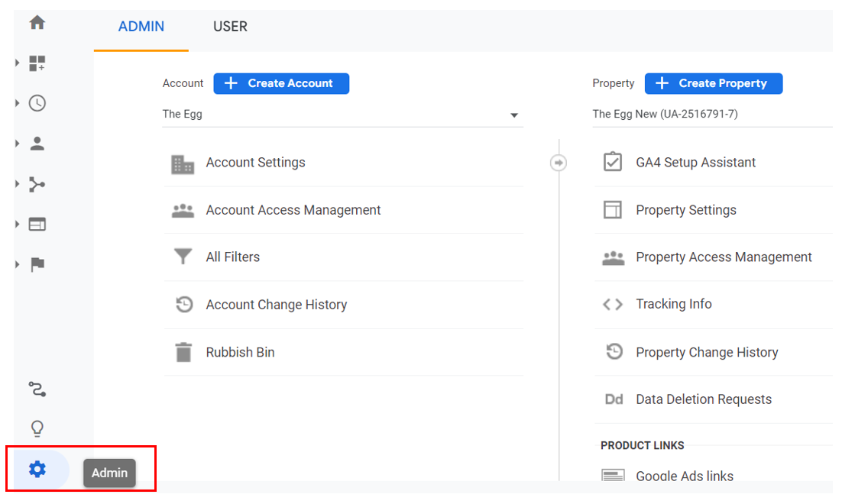Go to Home via house icon
This screenshot has width=842, height=504.
coord(37,23)
